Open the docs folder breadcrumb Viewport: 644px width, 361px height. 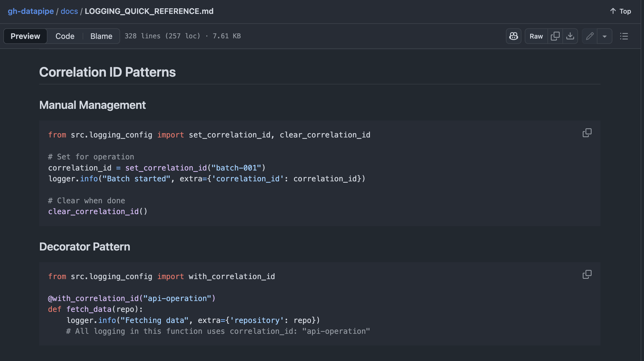[x=69, y=11]
